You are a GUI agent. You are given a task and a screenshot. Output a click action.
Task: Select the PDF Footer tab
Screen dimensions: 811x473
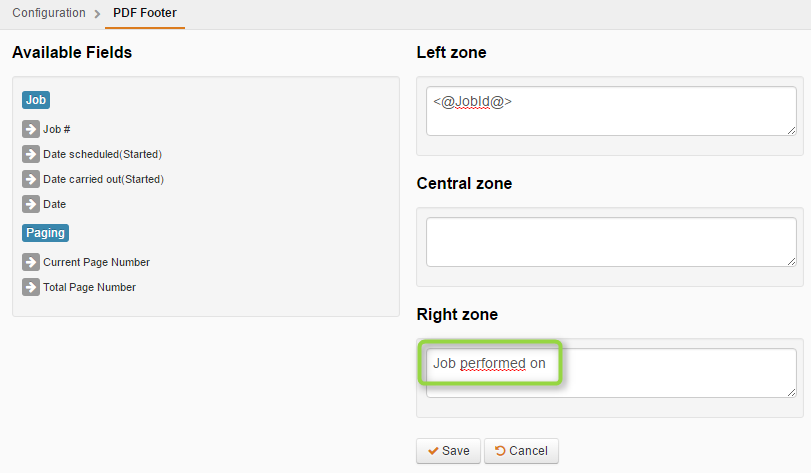145,13
